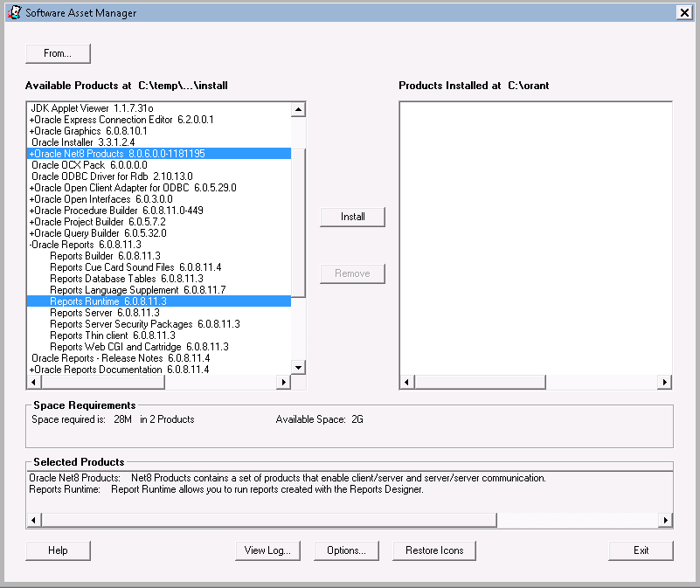Click Available Products horizontal scroll left arrow
This screenshot has height=588, width=700.
pyautogui.click(x=34, y=382)
